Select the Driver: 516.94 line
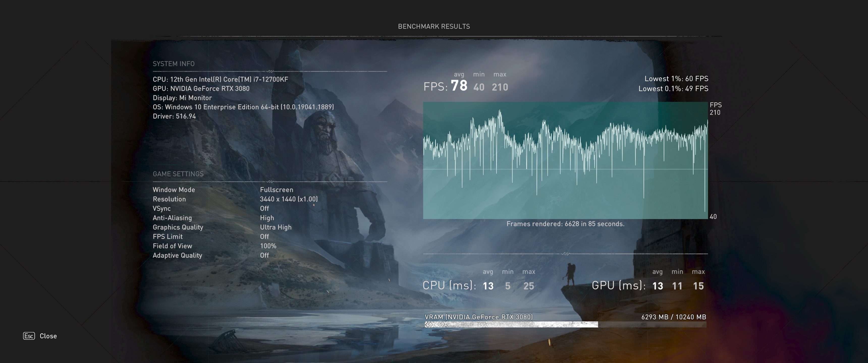868x363 pixels. coord(174,116)
